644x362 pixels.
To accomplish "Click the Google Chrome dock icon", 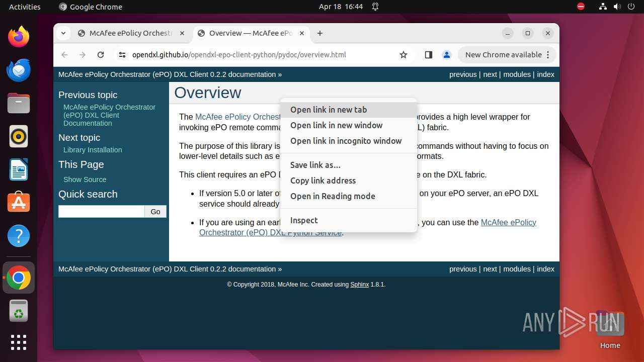I will point(19,278).
